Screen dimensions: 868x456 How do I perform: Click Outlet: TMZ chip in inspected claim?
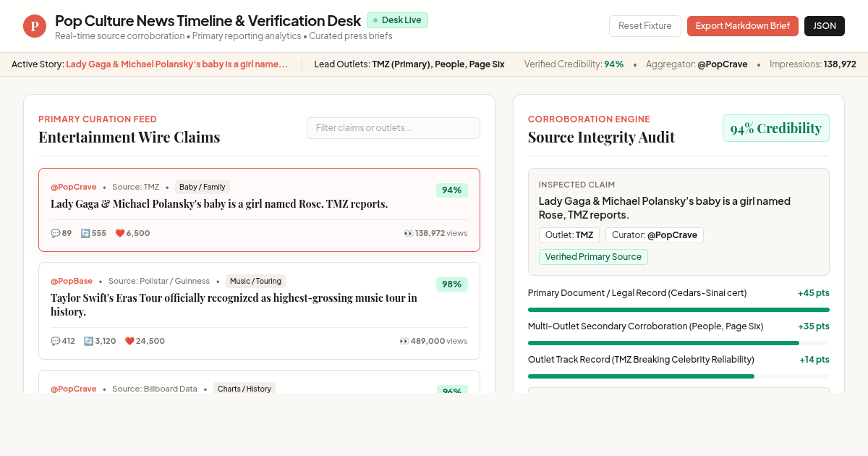point(569,235)
